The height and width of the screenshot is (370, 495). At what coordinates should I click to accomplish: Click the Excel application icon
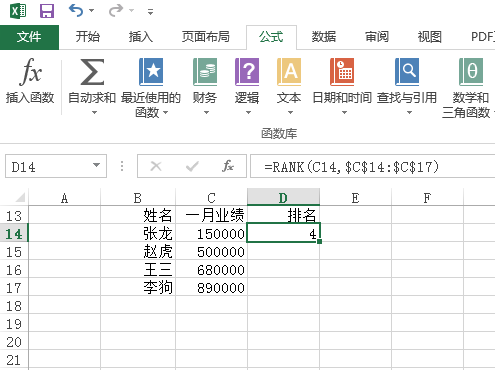[x=18, y=11]
